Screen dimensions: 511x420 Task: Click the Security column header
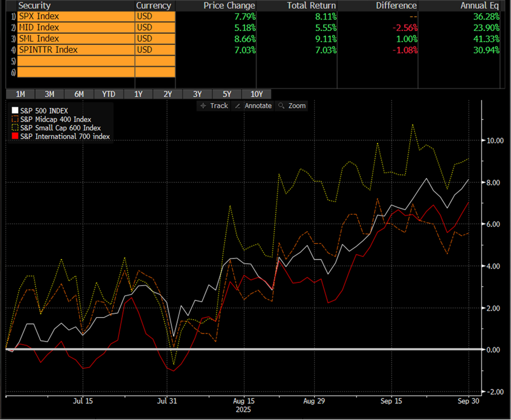35,5
